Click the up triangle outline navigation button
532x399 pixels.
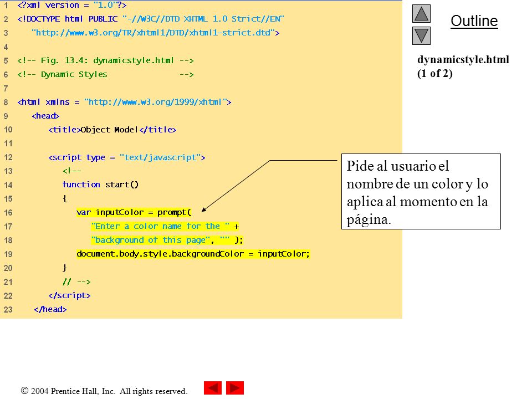(421, 13)
